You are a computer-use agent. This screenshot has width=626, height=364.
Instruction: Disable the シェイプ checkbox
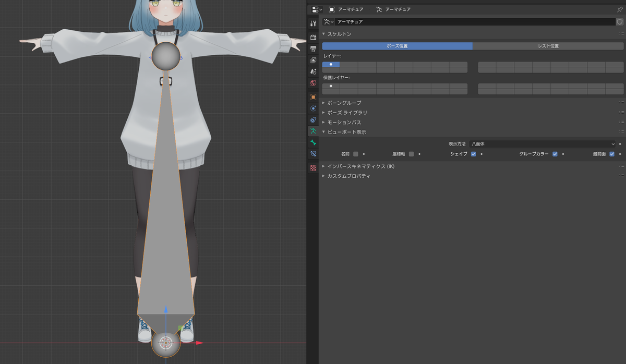pyautogui.click(x=473, y=154)
